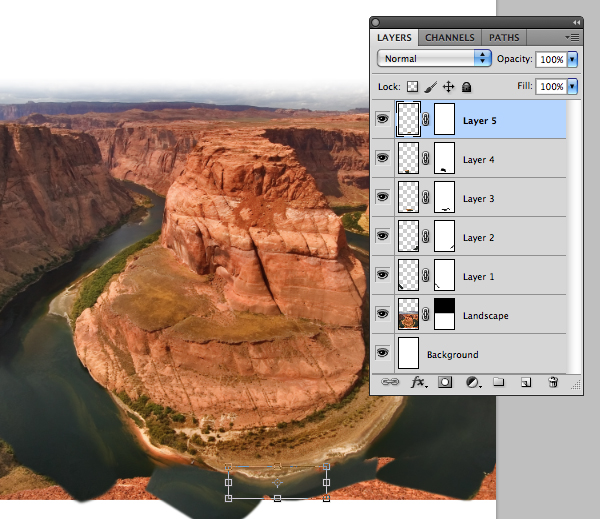Image resolution: width=600 pixels, height=519 pixels.
Task: Unlink mask chain on Layer 1
Action: (x=426, y=276)
